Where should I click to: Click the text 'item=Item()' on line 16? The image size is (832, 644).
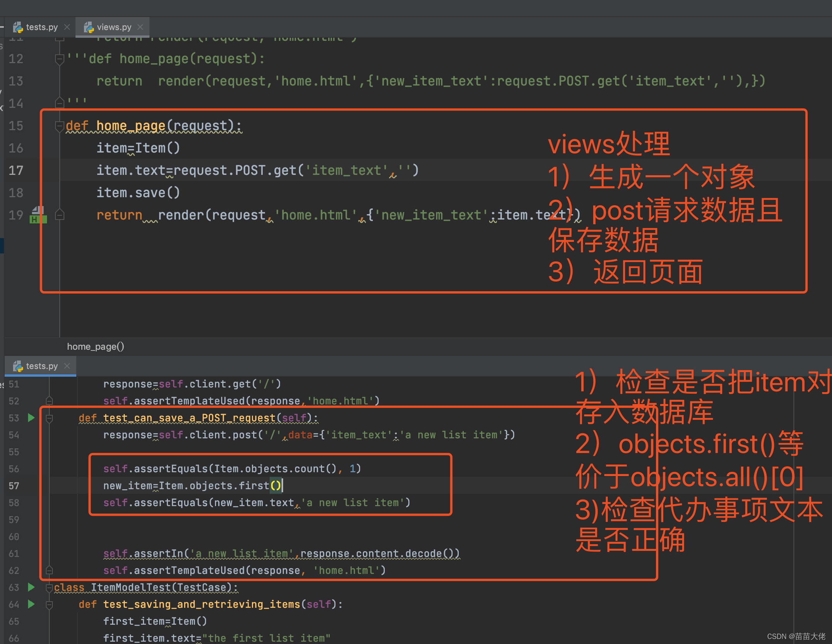[x=138, y=148]
